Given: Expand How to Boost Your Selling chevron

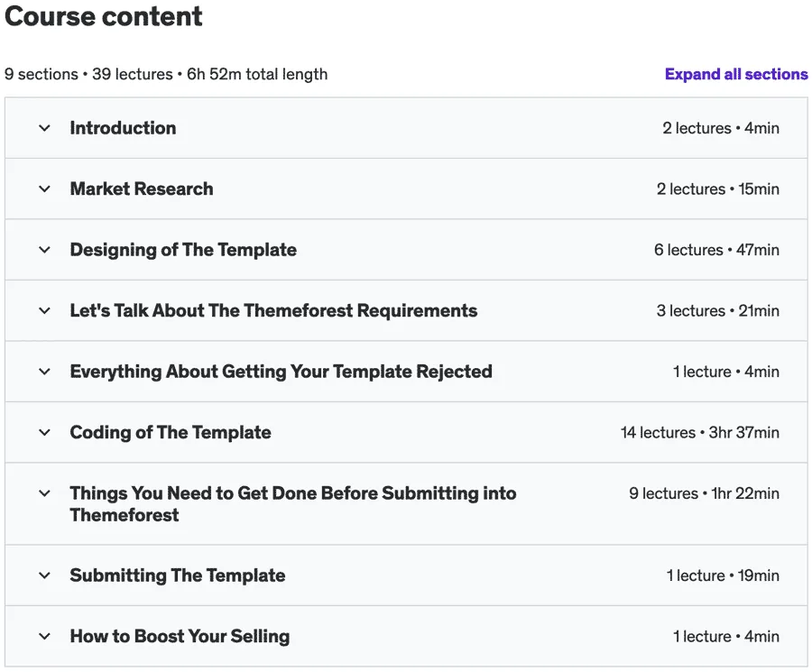Looking at the screenshot, I should 44,636.
